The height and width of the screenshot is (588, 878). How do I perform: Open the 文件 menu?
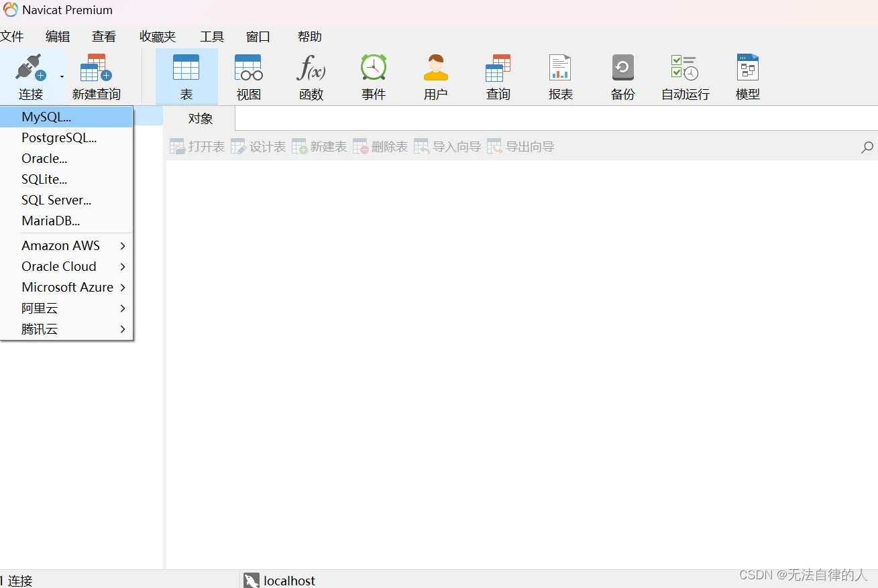click(x=11, y=37)
